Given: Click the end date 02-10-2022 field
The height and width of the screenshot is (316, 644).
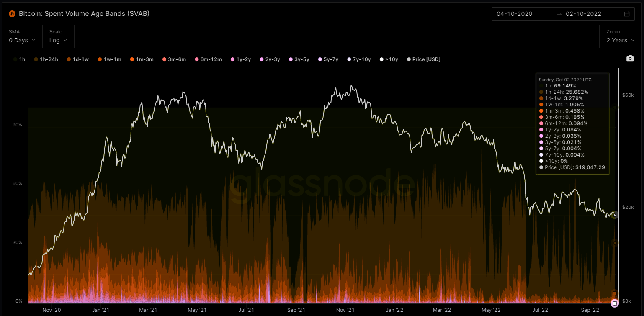Looking at the screenshot, I should 583,14.
